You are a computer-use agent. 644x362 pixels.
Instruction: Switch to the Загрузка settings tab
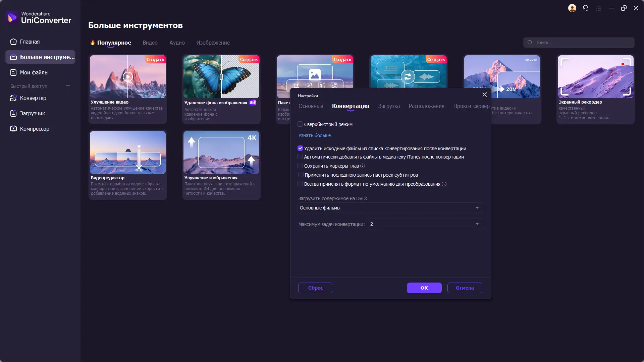click(389, 106)
